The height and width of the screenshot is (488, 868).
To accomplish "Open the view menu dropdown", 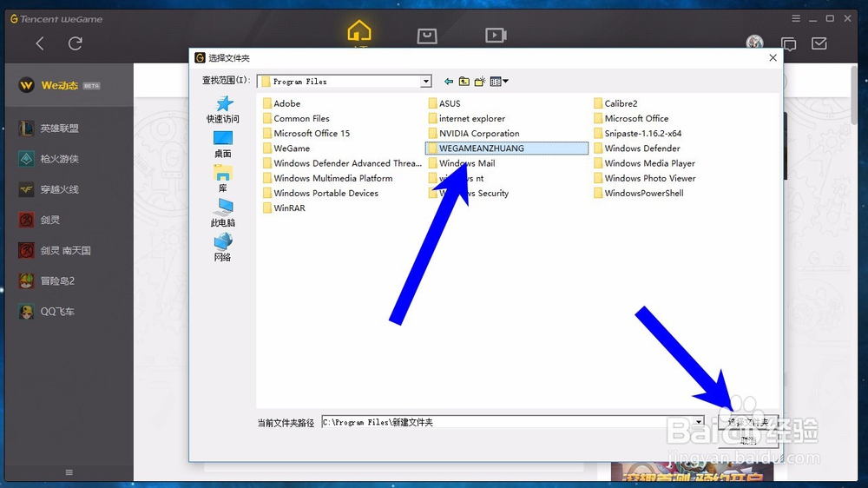I will [x=499, y=82].
